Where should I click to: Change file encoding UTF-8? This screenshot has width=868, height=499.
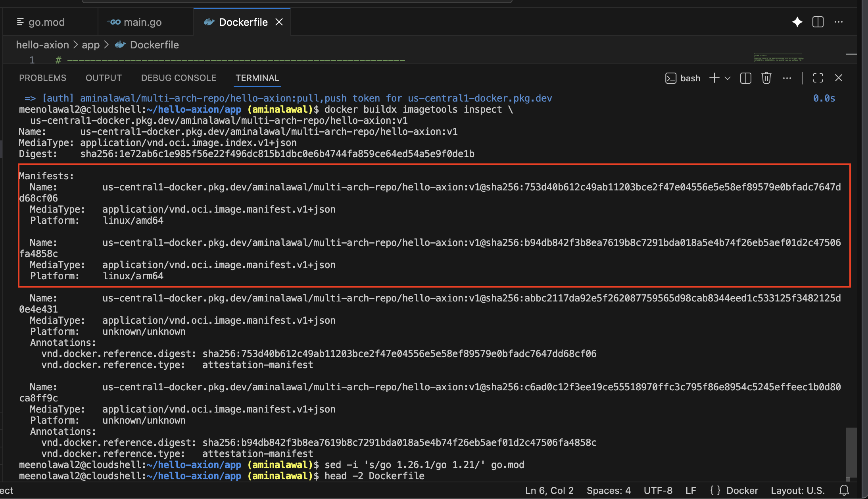pos(658,491)
